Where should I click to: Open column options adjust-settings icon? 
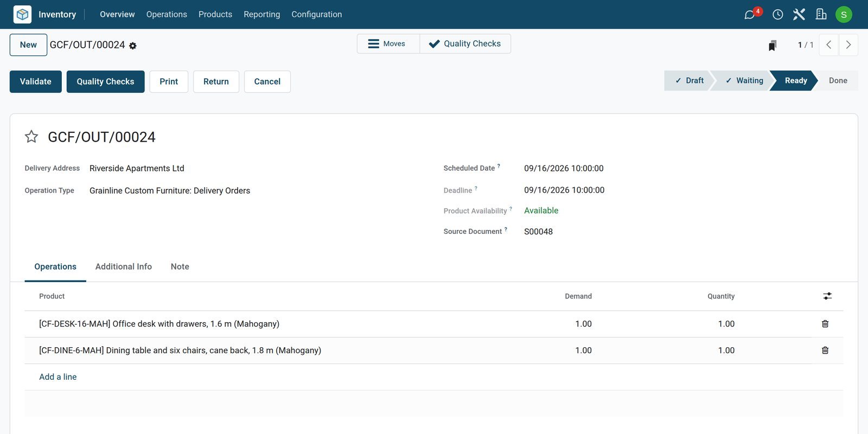click(827, 296)
